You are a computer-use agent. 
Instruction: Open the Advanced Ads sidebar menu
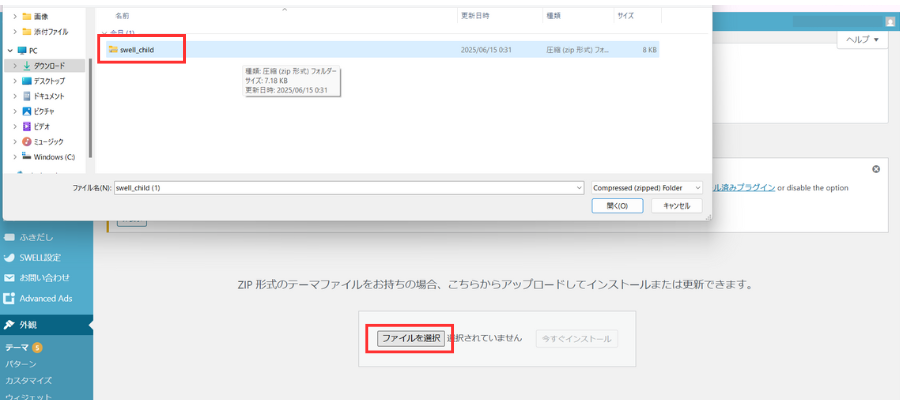tap(46, 298)
